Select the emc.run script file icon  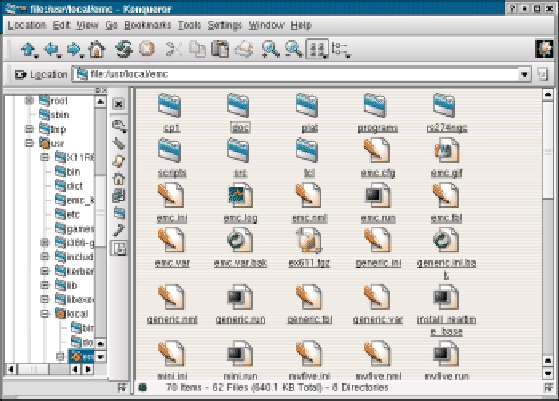[378, 196]
